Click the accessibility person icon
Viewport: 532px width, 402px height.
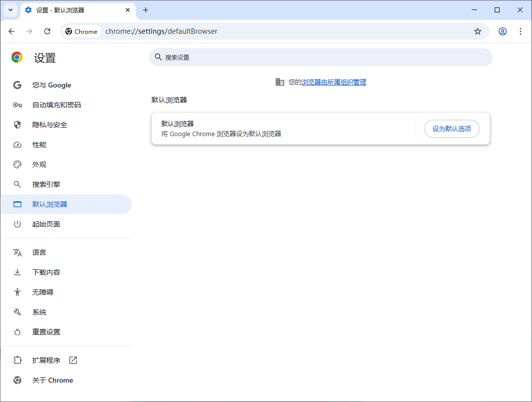coord(17,292)
